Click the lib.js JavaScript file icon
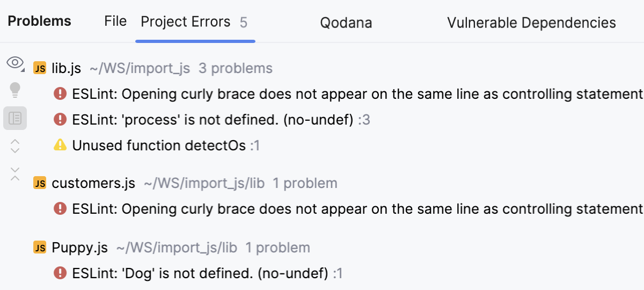 point(40,68)
